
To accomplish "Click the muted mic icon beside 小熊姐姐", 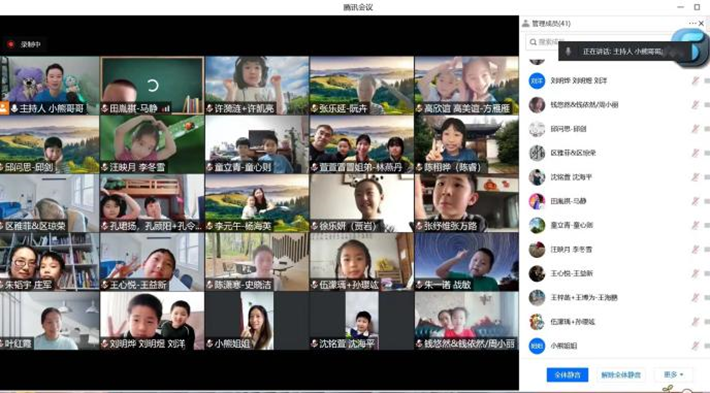I will pos(210,344).
